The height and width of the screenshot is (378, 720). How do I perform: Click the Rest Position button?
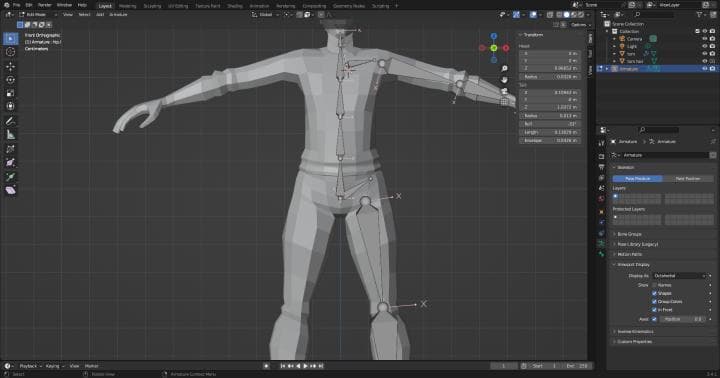coord(688,179)
